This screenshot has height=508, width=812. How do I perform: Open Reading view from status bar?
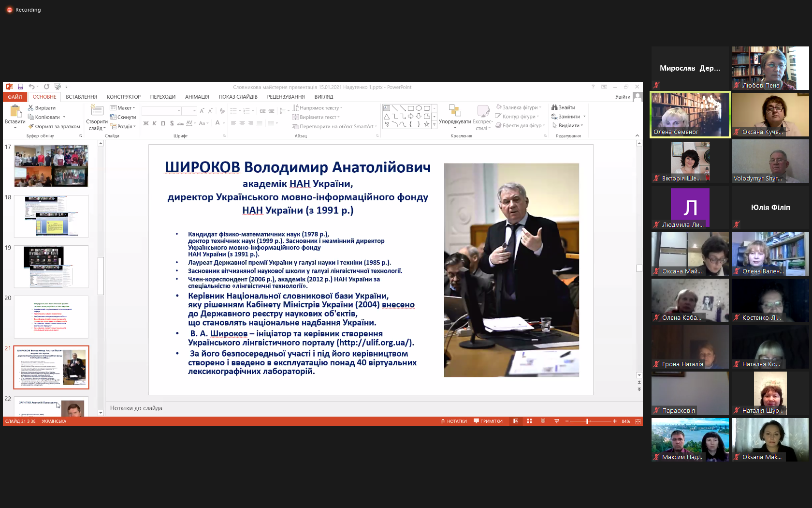(x=543, y=421)
